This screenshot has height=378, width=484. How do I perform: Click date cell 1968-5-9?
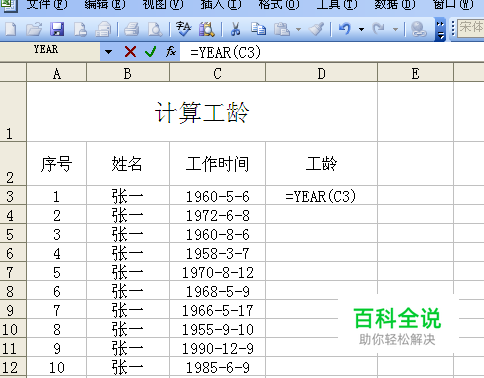(217, 291)
